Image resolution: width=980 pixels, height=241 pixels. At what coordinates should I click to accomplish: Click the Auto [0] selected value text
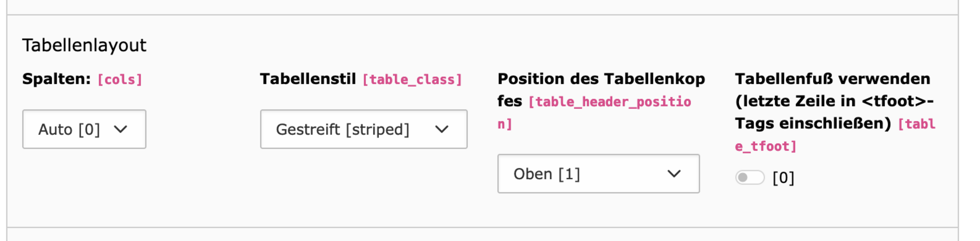pos(69,130)
